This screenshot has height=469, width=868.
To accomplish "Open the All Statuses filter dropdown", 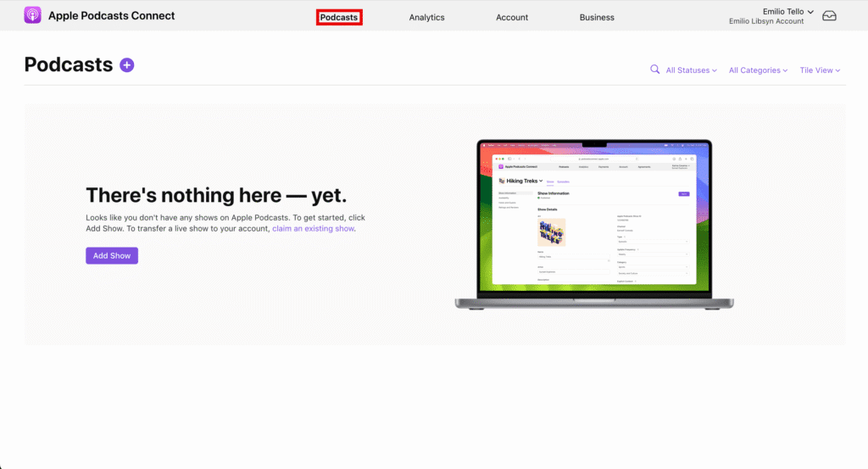I will 691,70.
